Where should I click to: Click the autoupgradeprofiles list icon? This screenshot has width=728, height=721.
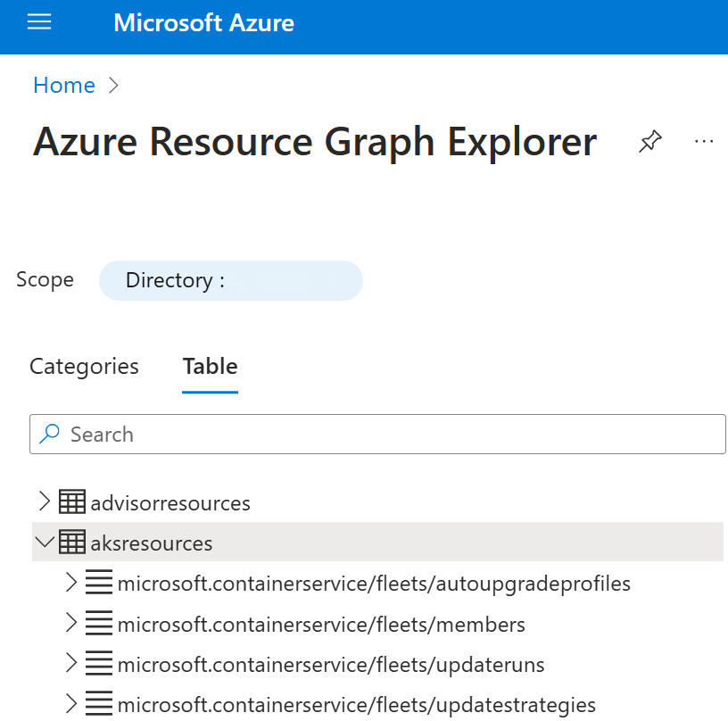[99, 584]
